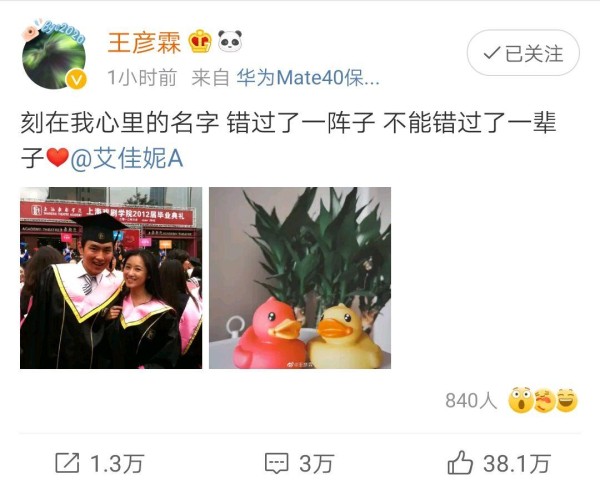The height and width of the screenshot is (490, 600).
Task: Tap the surprised face reaction emoji
Action: (x=520, y=400)
